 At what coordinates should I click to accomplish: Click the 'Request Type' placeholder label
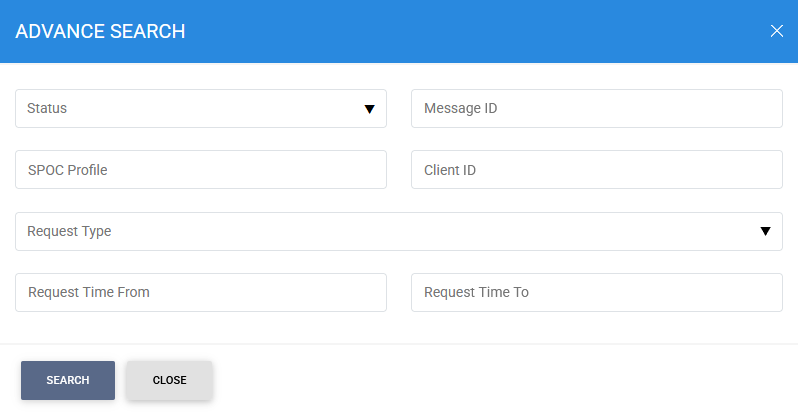tap(69, 232)
